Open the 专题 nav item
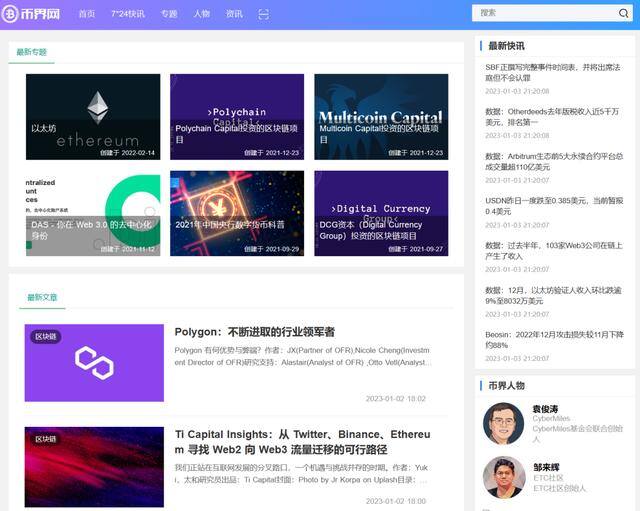The width and height of the screenshot is (640, 511). pyautogui.click(x=169, y=14)
